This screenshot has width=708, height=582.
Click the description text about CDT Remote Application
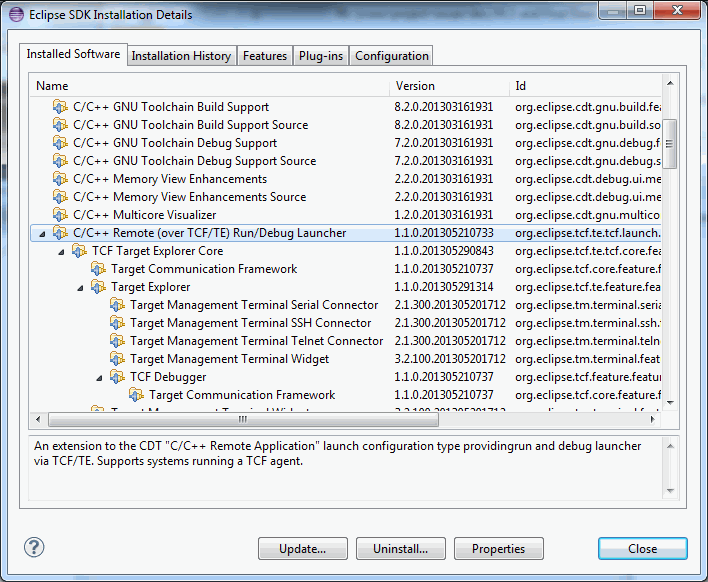pyautogui.click(x=337, y=453)
